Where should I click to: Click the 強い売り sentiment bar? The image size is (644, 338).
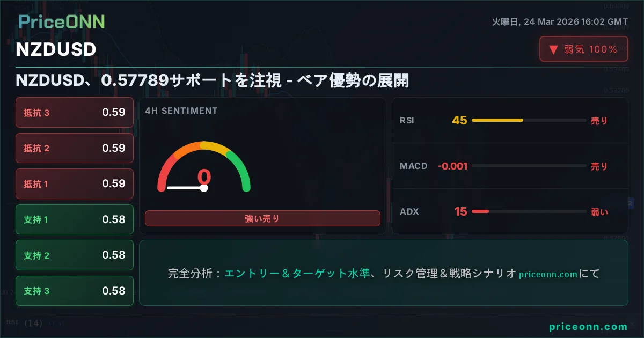click(x=262, y=218)
